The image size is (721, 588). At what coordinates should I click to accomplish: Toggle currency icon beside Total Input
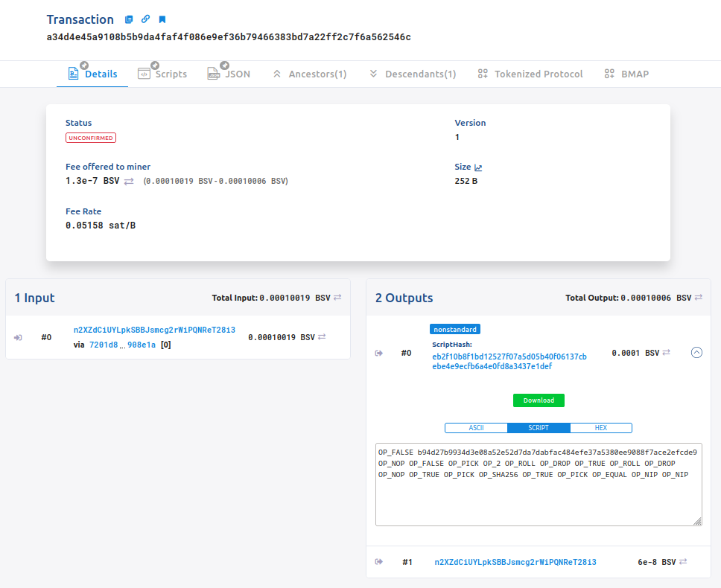337,298
